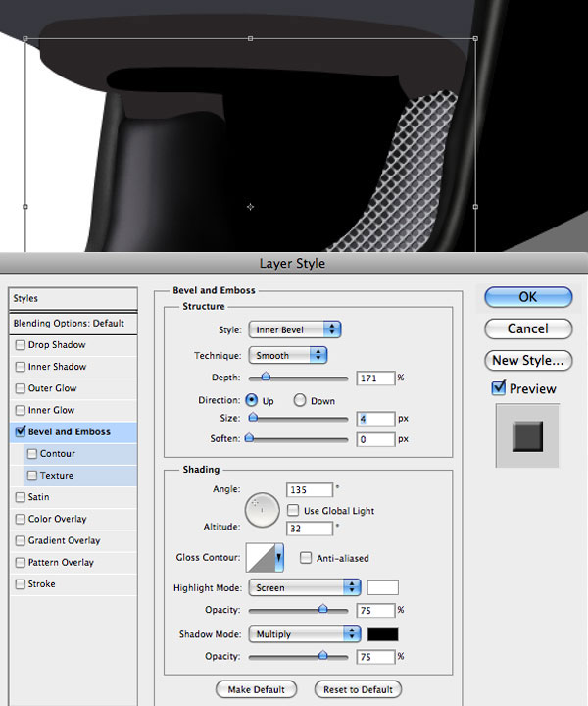This screenshot has width=588, height=706.
Task: Enable the Contour checkbox
Action: tap(32, 453)
